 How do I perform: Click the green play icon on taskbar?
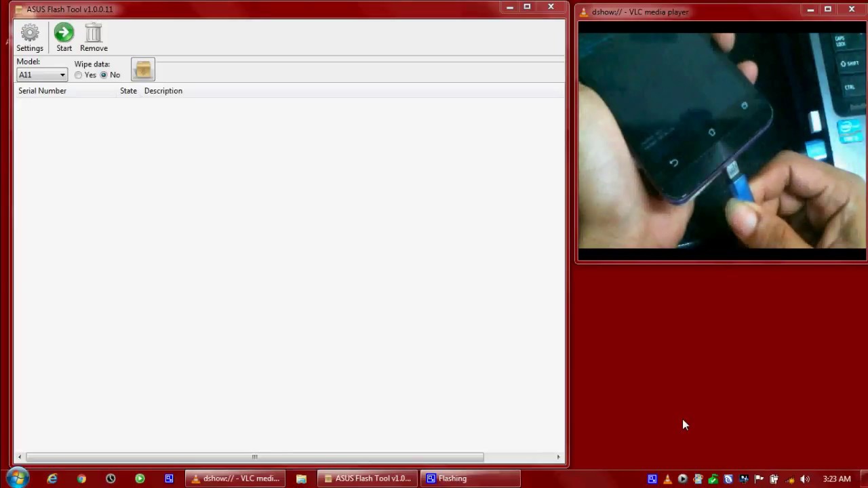click(140, 479)
